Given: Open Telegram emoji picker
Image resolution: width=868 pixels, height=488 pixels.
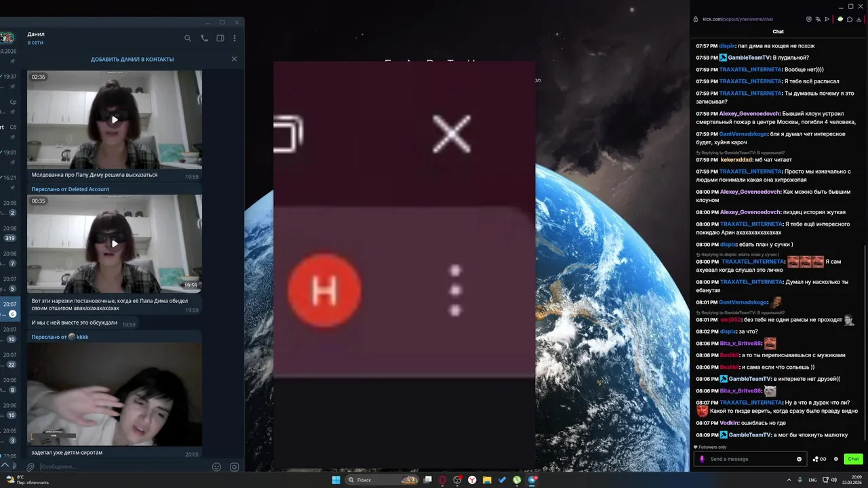Looking at the screenshot, I should [x=217, y=467].
